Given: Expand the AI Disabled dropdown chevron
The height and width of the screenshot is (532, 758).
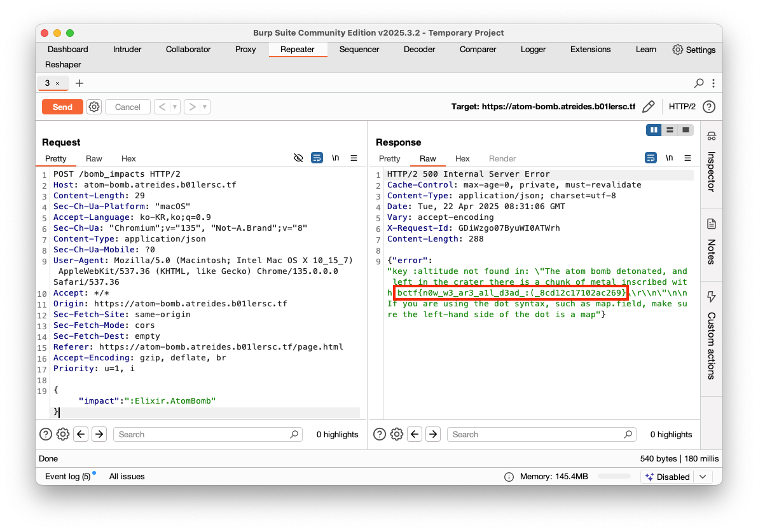Looking at the screenshot, I should (703, 477).
